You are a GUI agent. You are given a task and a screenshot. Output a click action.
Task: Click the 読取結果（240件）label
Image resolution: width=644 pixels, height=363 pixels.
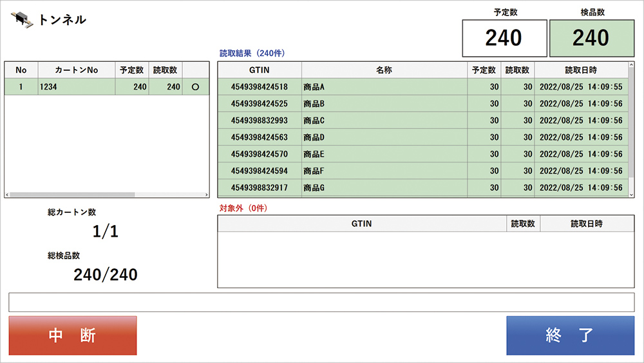252,53
